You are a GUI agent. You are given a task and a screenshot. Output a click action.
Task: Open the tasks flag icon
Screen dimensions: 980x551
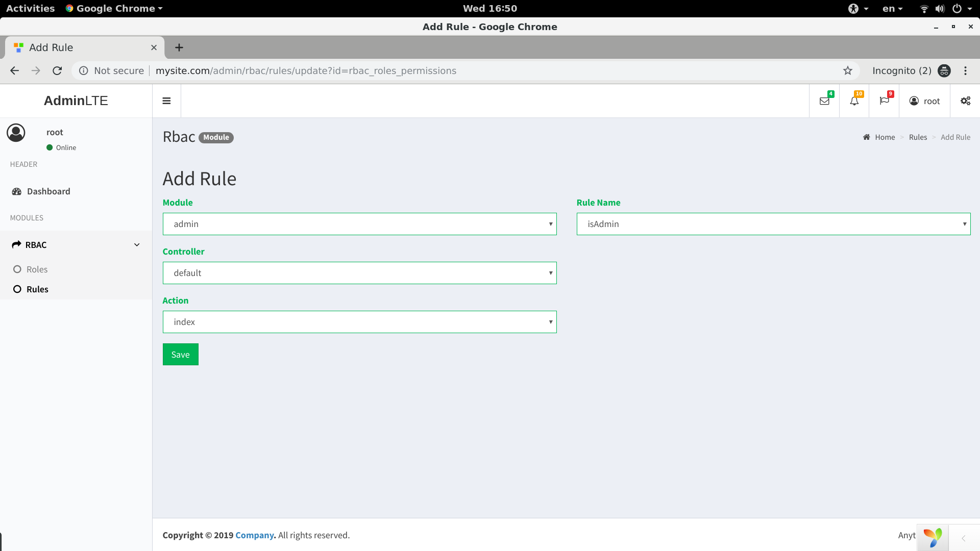tap(884, 101)
